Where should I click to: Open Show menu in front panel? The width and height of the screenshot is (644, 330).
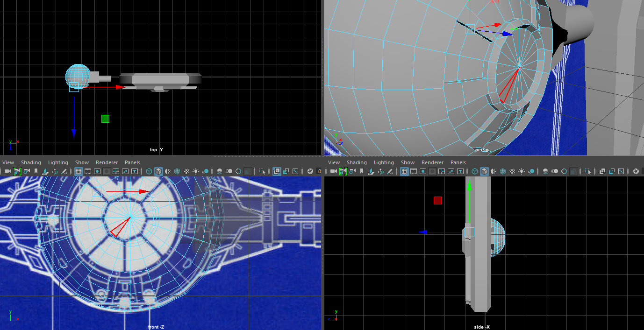[82, 162]
